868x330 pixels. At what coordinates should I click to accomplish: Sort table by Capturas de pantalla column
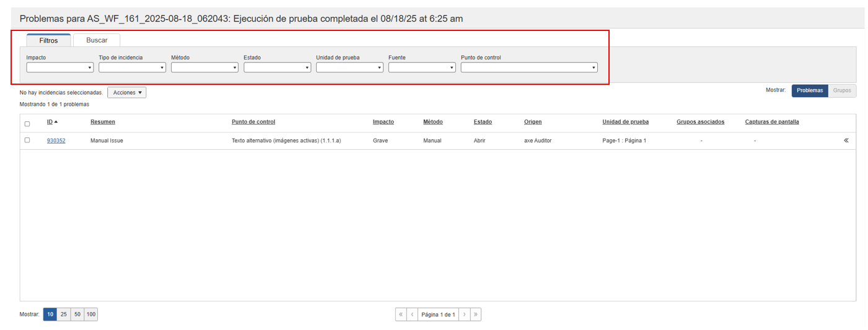(771, 122)
